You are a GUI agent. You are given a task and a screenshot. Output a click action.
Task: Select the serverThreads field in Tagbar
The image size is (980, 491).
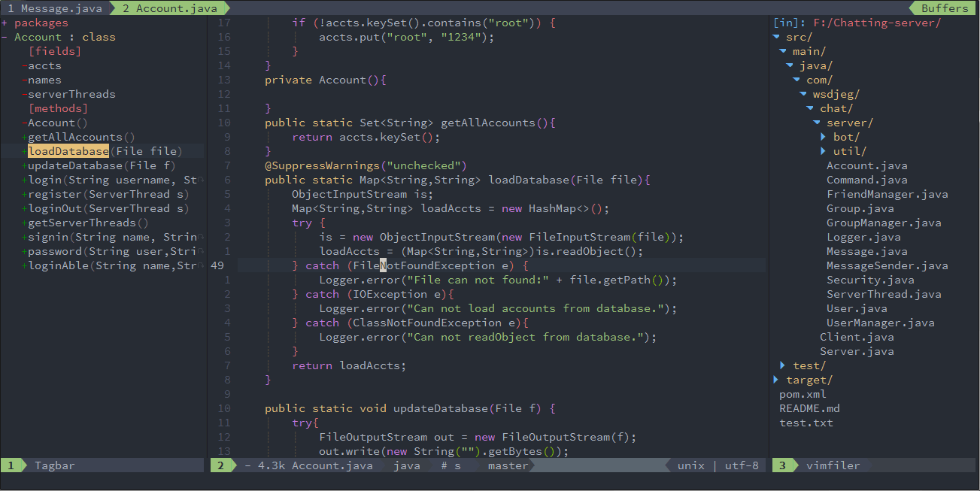pyautogui.click(x=71, y=94)
